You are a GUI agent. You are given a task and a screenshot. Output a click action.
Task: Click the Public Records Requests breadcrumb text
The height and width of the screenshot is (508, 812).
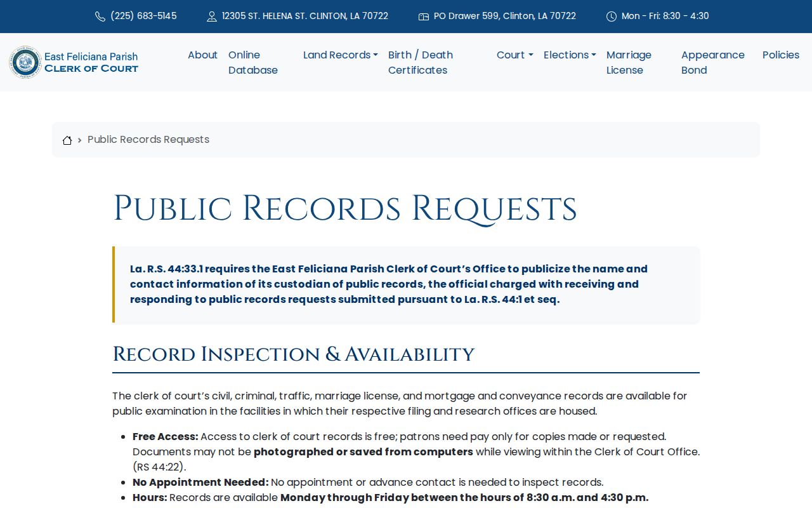(148, 140)
